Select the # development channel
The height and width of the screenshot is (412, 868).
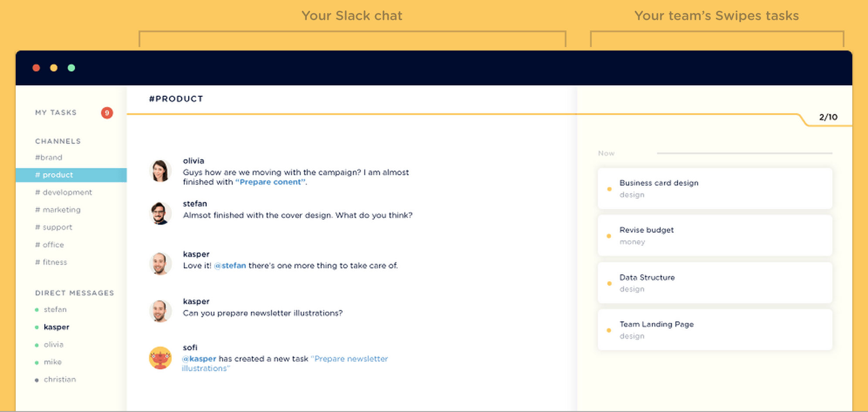pos(64,192)
